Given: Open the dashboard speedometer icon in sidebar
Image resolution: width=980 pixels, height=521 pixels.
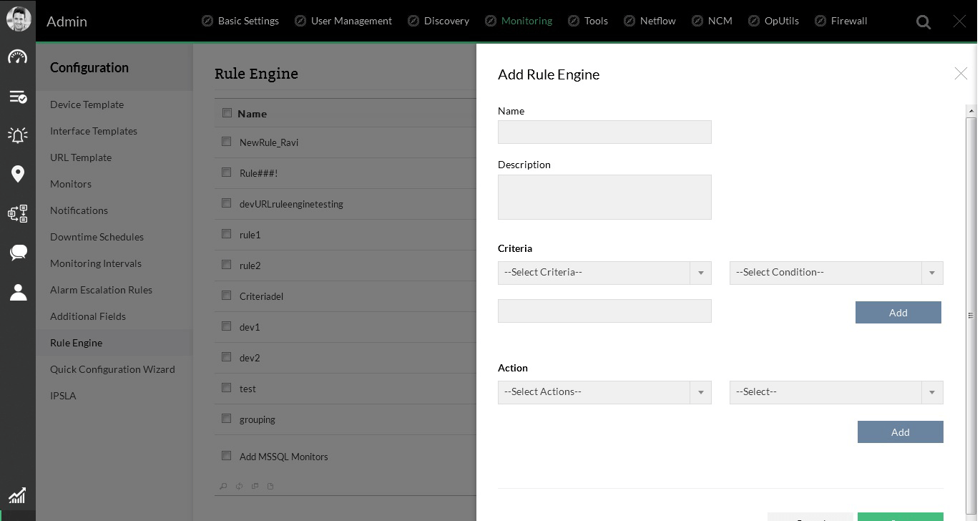Looking at the screenshot, I should click(18, 57).
